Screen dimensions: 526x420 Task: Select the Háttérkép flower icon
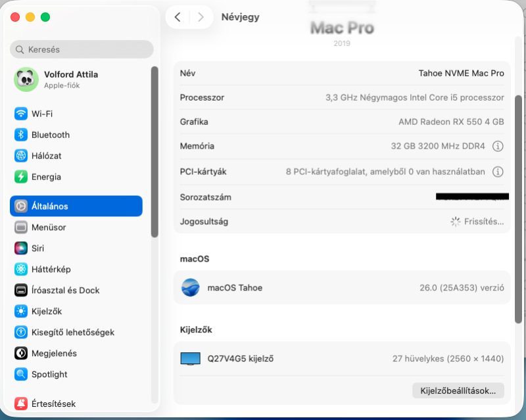tap(21, 269)
